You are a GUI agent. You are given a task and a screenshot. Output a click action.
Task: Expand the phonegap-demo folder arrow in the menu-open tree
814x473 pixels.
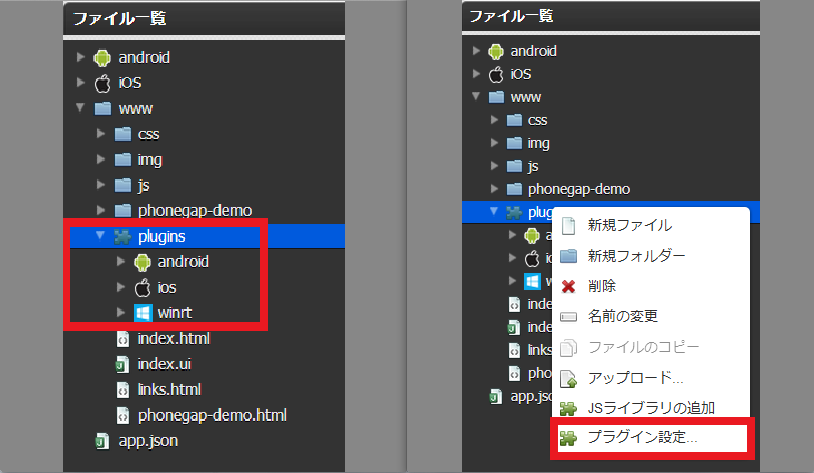(x=495, y=189)
